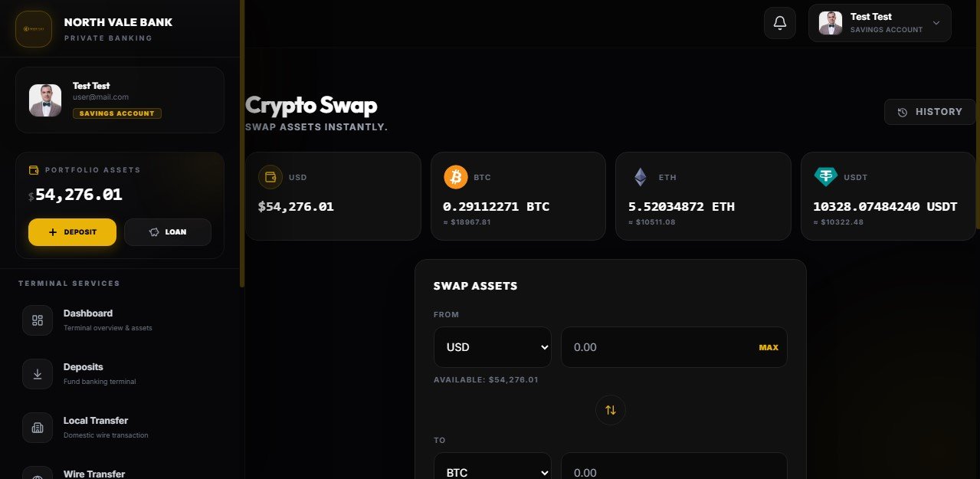Viewport: 980px width, 479px height.
Task: Open the FROM currency dropdown
Action: 493,347
